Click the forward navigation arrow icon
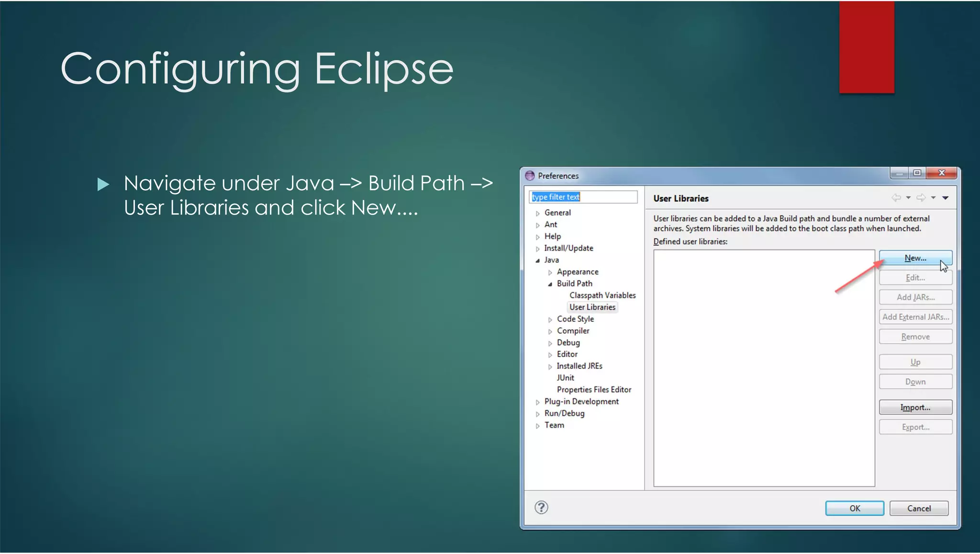Screen dimensions: 980x554 tap(921, 198)
